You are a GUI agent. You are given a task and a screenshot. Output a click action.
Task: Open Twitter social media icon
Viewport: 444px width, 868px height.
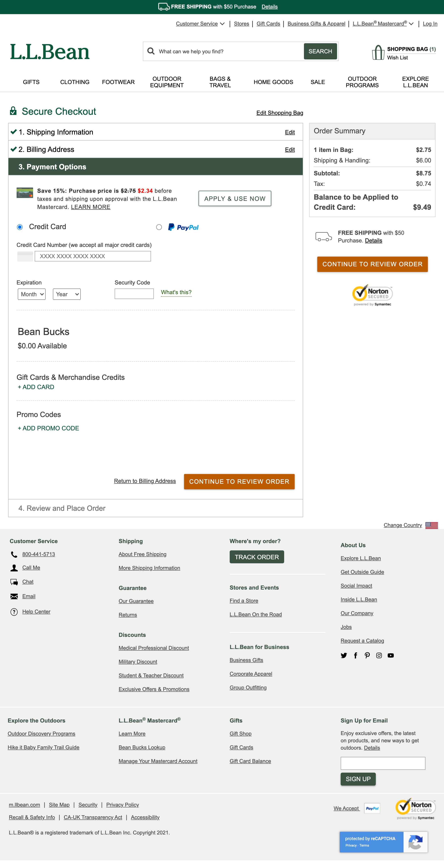(344, 655)
